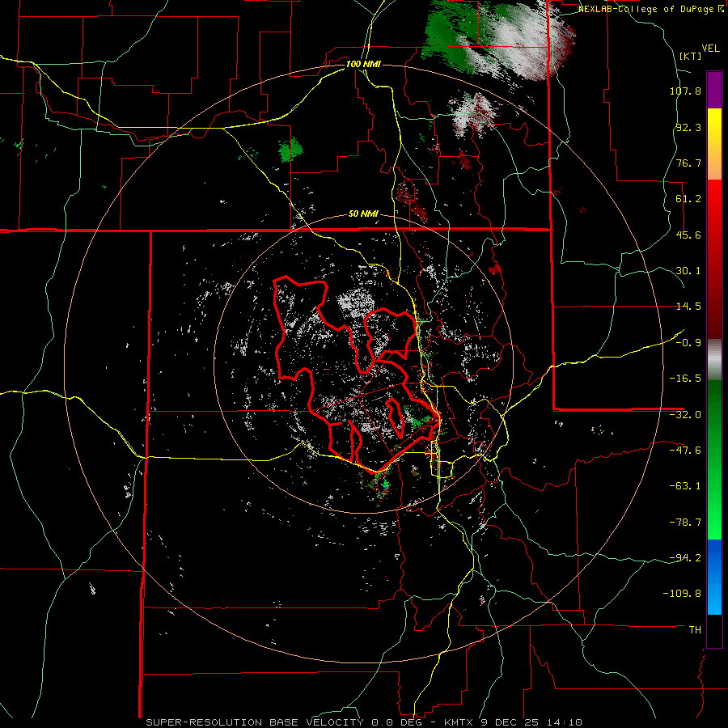Select the 92.3 scale value

[x=688, y=127]
